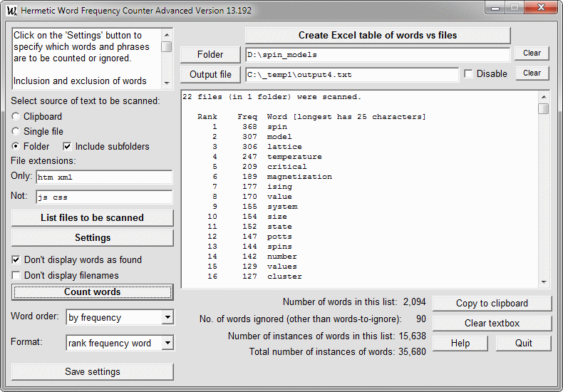Viewport: 563px width, 392px height.
Task: Click the '22 files (in 1 folder) were scanned' line
Action: pos(272,97)
